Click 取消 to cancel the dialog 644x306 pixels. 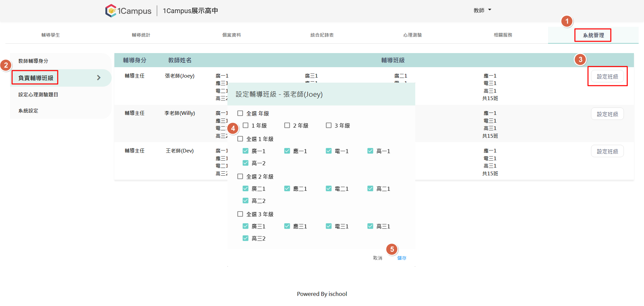(378, 258)
